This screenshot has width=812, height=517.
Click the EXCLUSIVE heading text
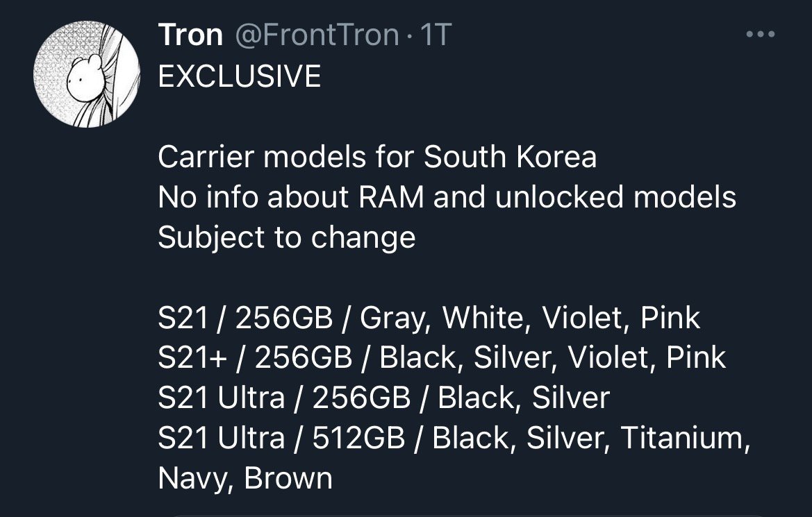239,76
